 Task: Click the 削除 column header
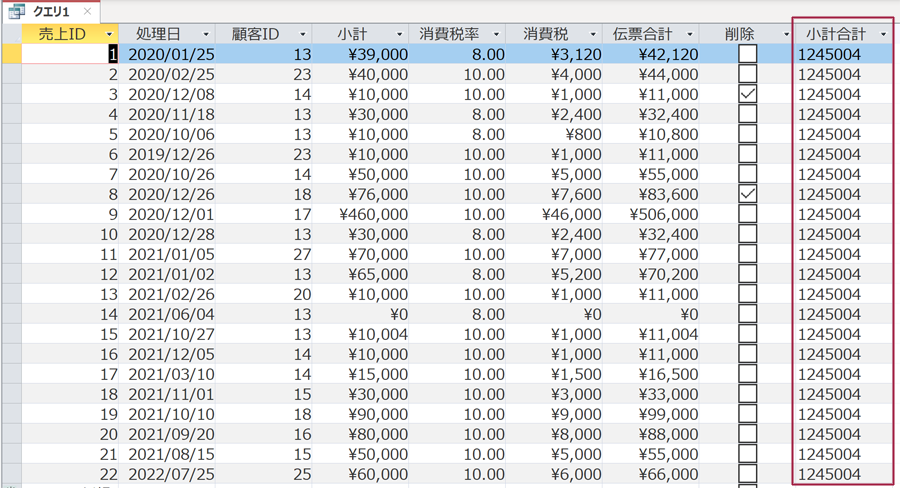(740, 35)
